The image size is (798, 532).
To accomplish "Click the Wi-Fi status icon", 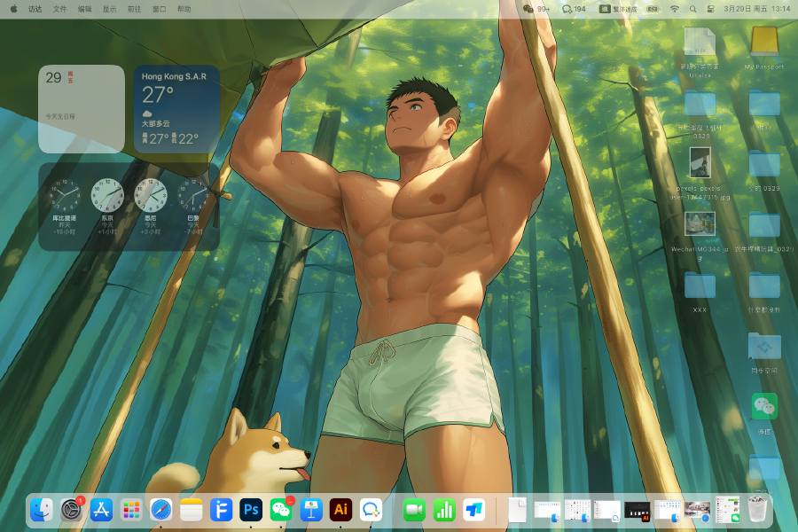I will click(674, 8).
